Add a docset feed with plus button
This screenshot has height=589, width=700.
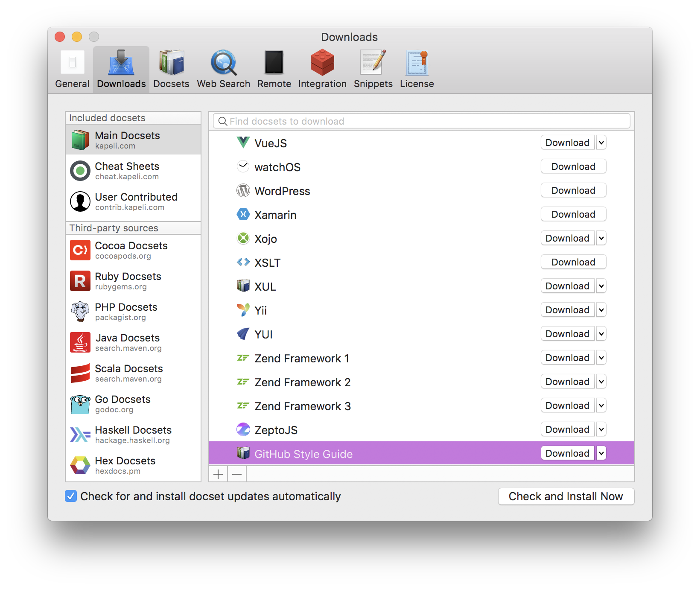(x=218, y=474)
